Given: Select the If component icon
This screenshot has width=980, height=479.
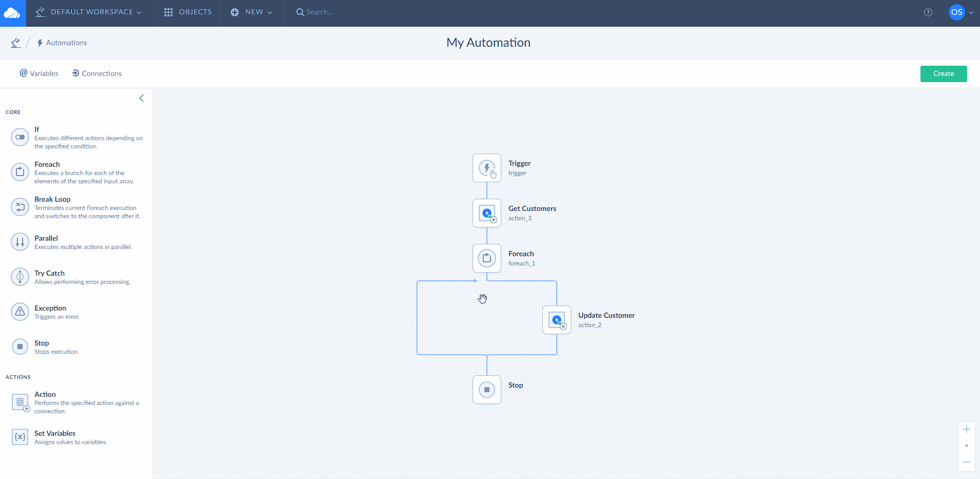Looking at the screenshot, I should click(x=20, y=137).
